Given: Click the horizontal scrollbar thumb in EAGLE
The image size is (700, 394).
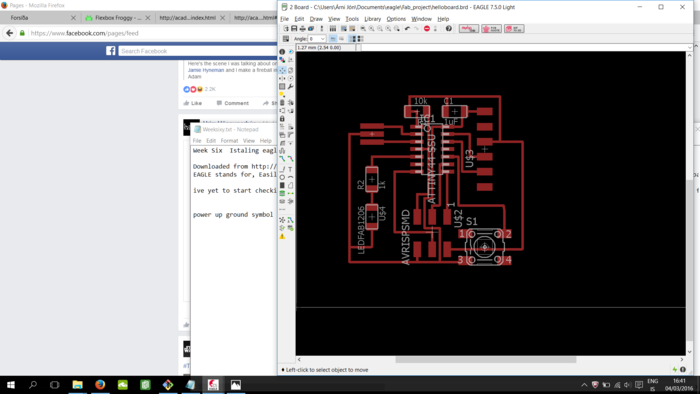Looking at the screenshot, I should (x=486, y=359).
